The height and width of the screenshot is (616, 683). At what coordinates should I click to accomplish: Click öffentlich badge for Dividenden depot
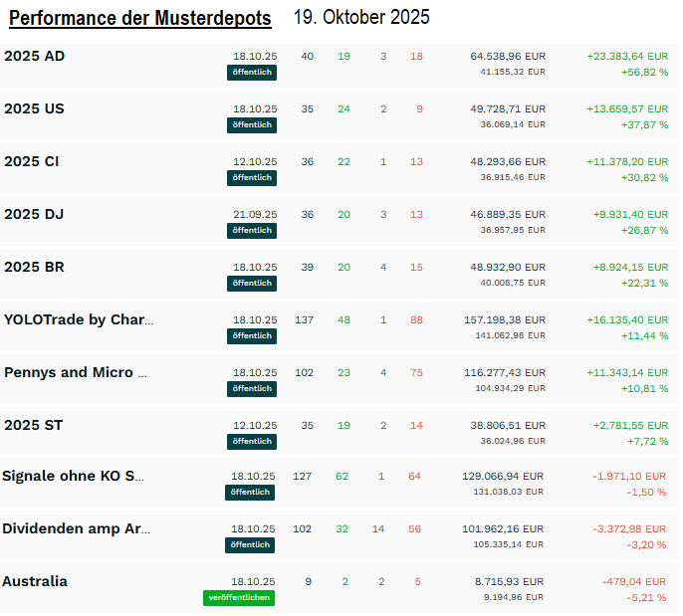point(250,545)
